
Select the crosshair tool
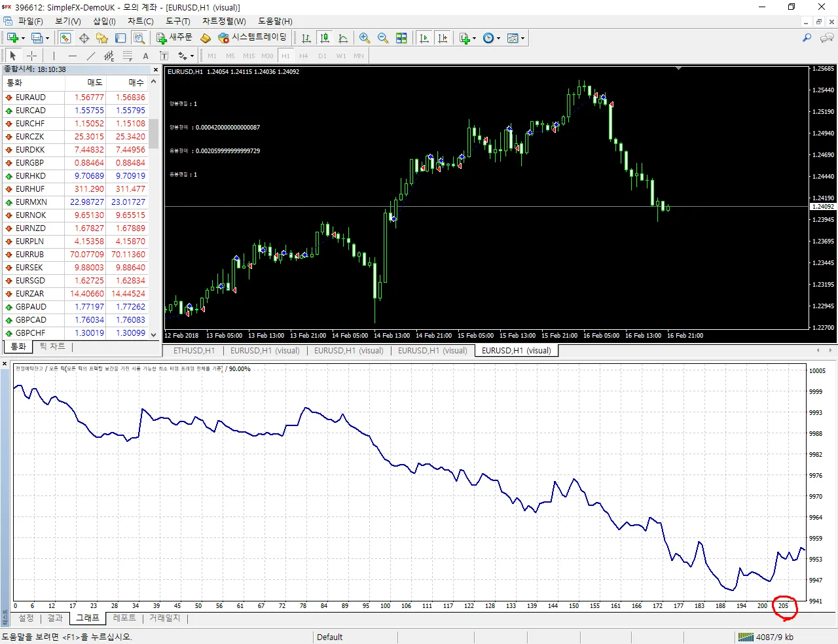(x=31, y=56)
